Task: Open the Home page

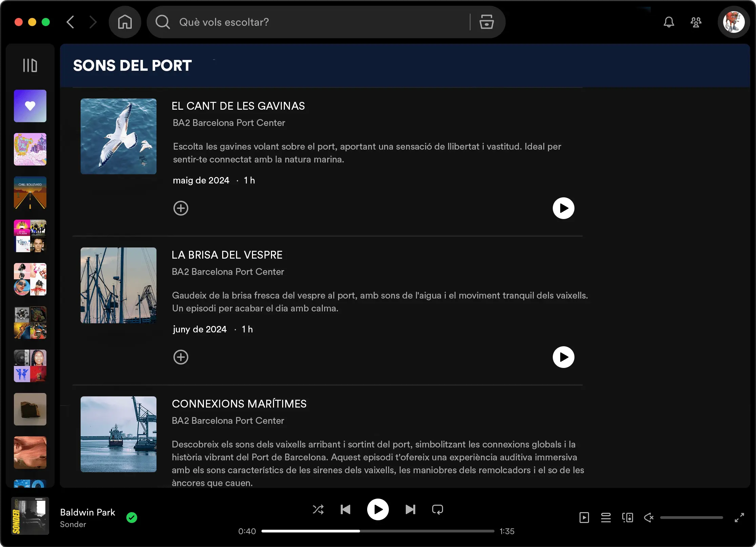Action: point(124,22)
